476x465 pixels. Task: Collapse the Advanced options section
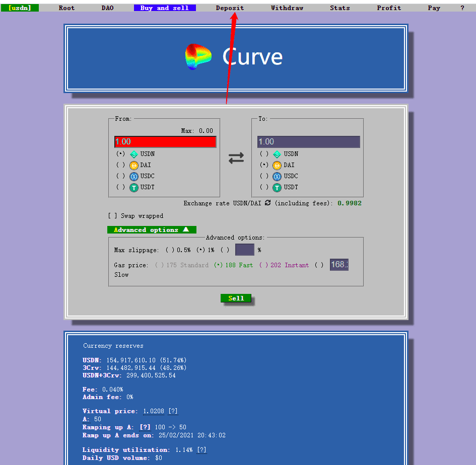click(x=152, y=229)
